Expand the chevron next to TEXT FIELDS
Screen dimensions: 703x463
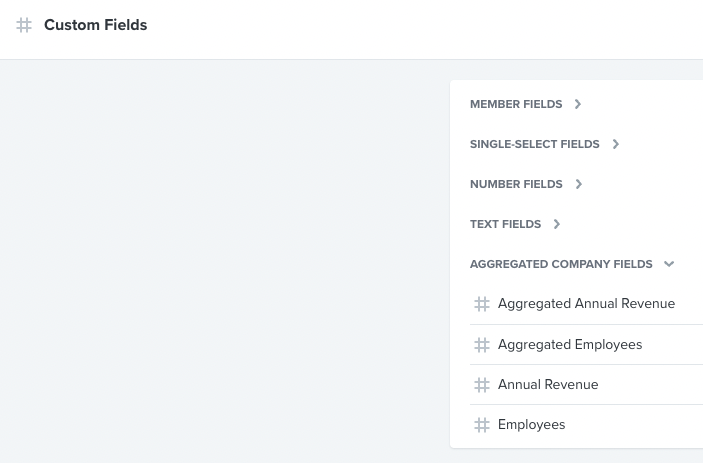coord(557,224)
